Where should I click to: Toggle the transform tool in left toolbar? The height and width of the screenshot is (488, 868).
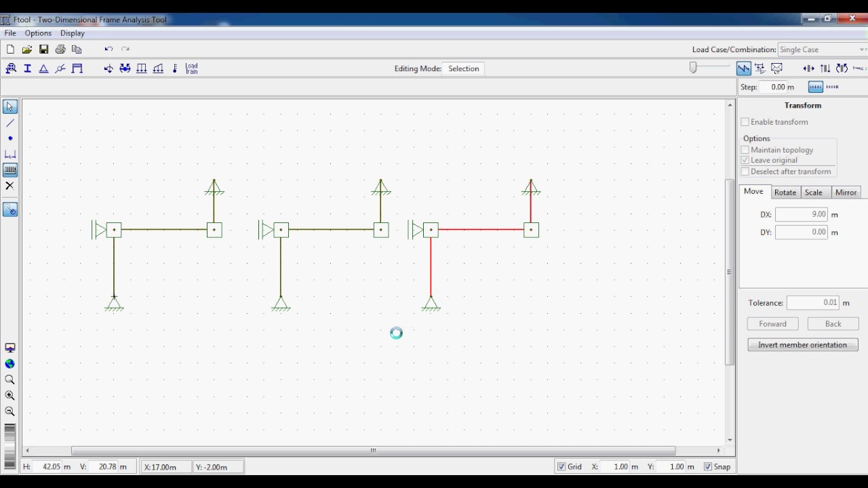pyautogui.click(x=10, y=210)
